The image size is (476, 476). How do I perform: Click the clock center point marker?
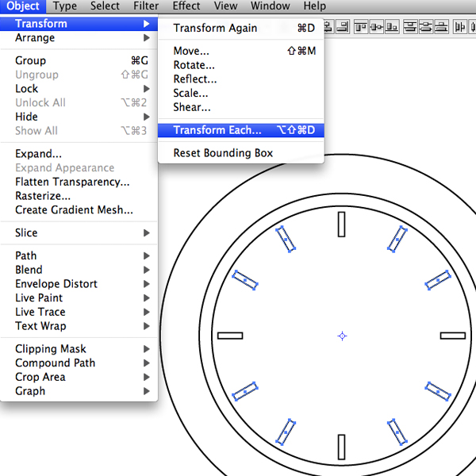pos(343,336)
